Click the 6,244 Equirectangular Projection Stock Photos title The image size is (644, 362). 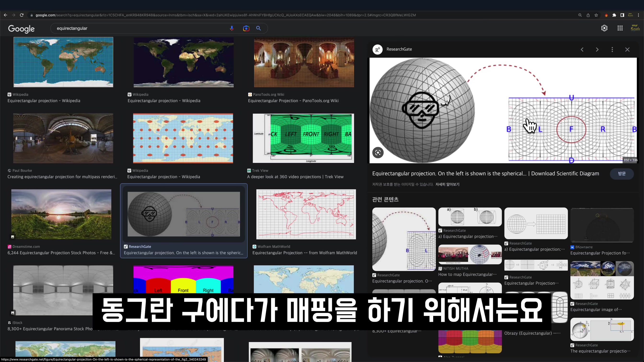coord(61,253)
